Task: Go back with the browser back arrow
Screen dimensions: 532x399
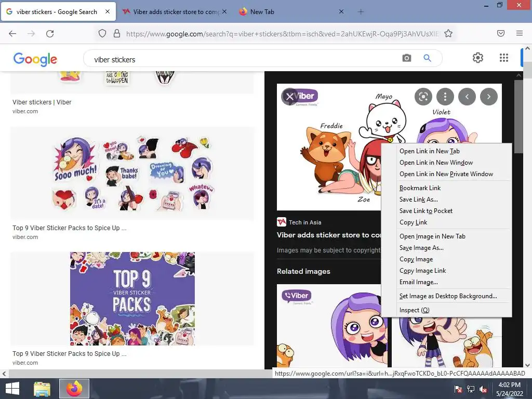Action: [12, 34]
